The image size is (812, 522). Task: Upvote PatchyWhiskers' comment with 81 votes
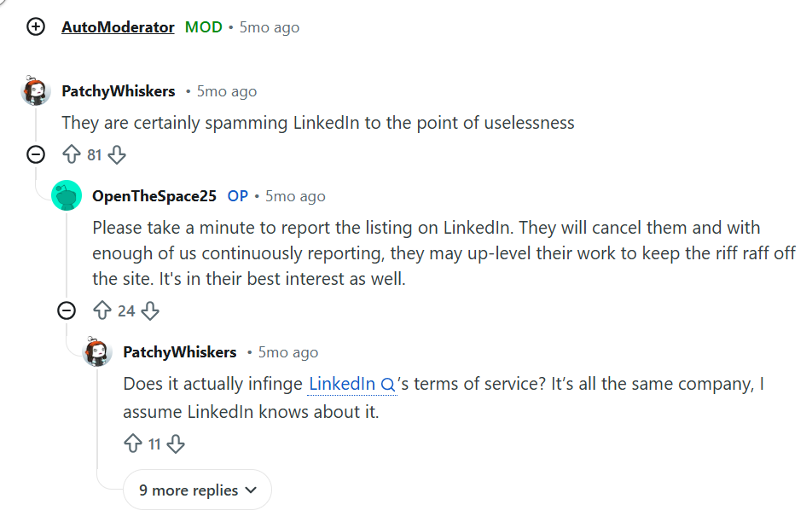pyautogui.click(x=72, y=155)
